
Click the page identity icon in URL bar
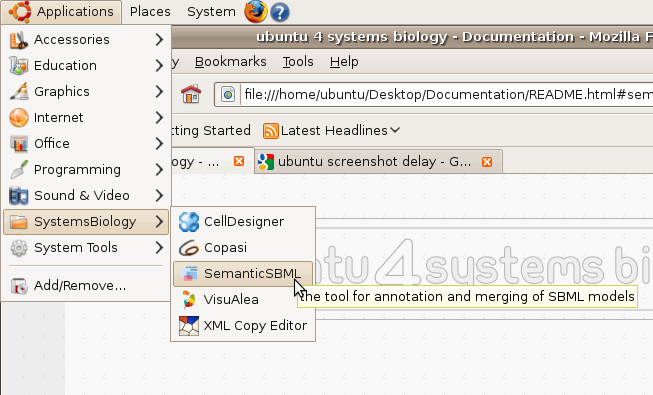(228, 95)
